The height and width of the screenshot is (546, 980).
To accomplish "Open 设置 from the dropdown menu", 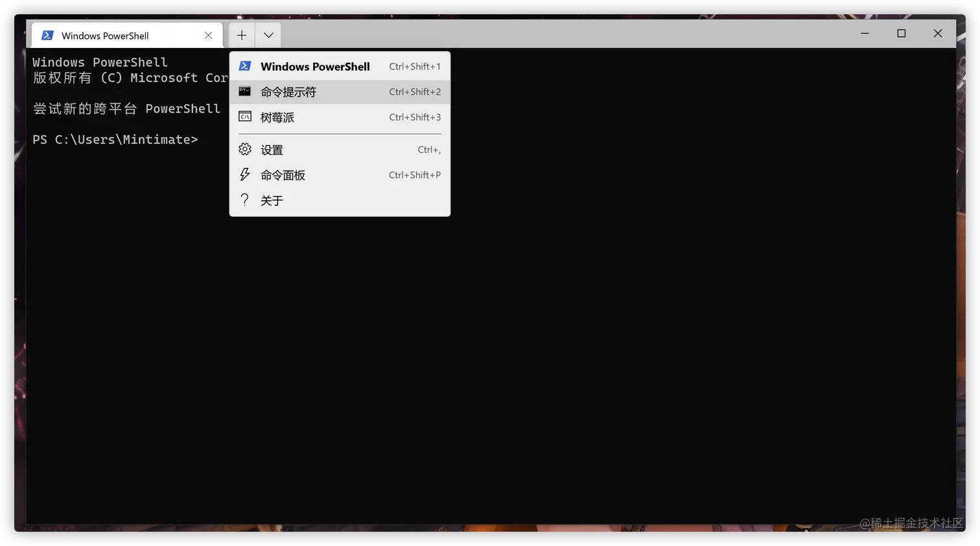I will (x=340, y=150).
